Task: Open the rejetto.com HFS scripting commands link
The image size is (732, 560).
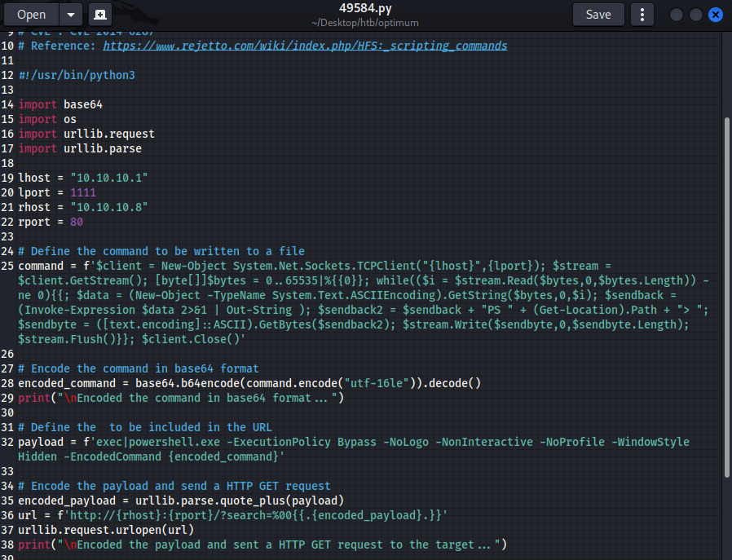Action: coord(305,46)
